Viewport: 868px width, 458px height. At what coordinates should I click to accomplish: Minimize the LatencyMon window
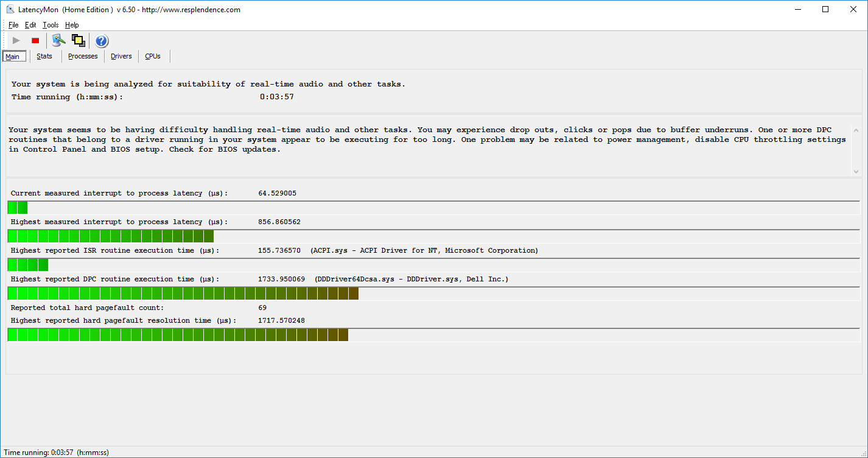click(797, 9)
